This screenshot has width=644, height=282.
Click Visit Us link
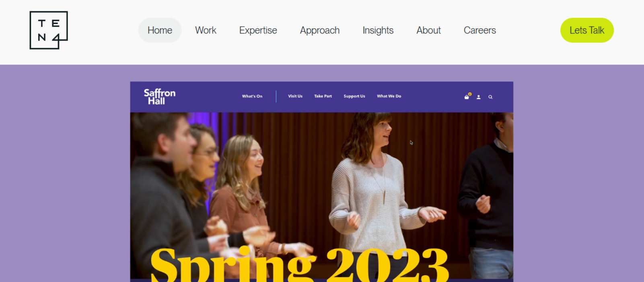pyautogui.click(x=295, y=96)
